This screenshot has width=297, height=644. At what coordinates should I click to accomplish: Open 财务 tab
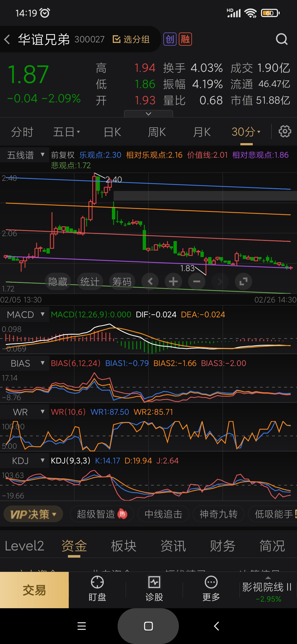pos(222,546)
